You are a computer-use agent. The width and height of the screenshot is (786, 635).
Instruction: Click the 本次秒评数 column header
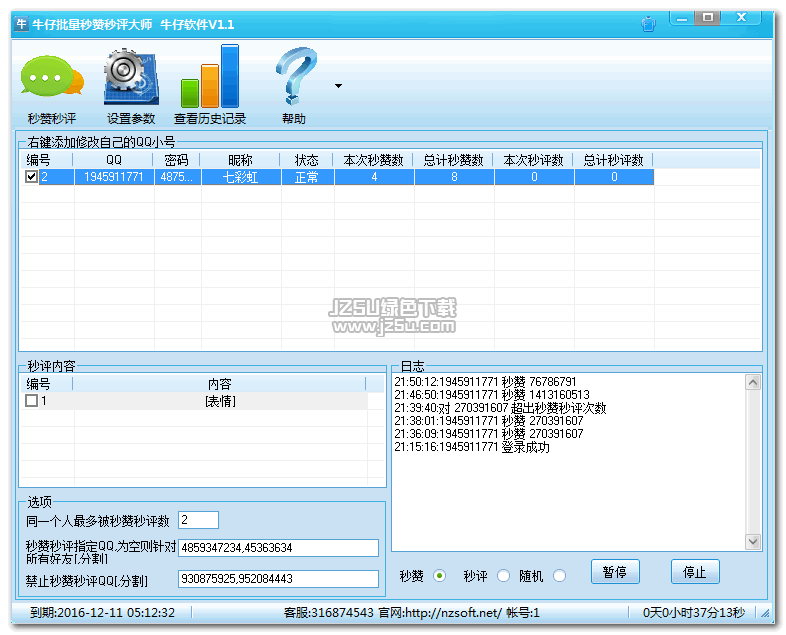533,160
